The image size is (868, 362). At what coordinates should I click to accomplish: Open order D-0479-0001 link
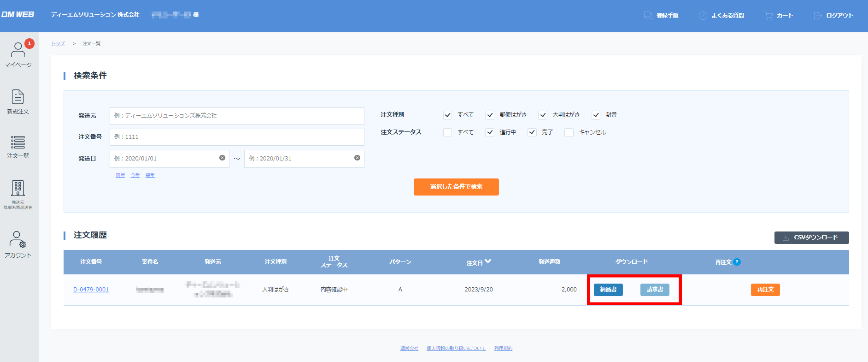[91, 290]
